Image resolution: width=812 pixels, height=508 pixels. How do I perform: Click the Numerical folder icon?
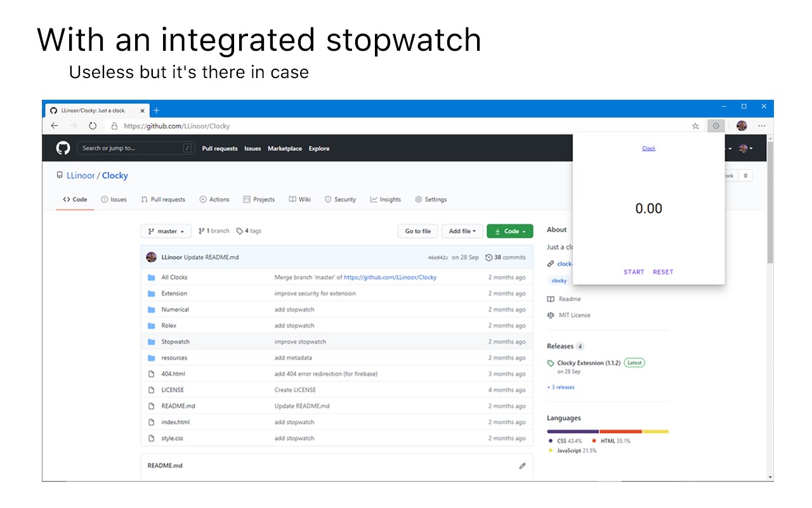pos(151,309)
